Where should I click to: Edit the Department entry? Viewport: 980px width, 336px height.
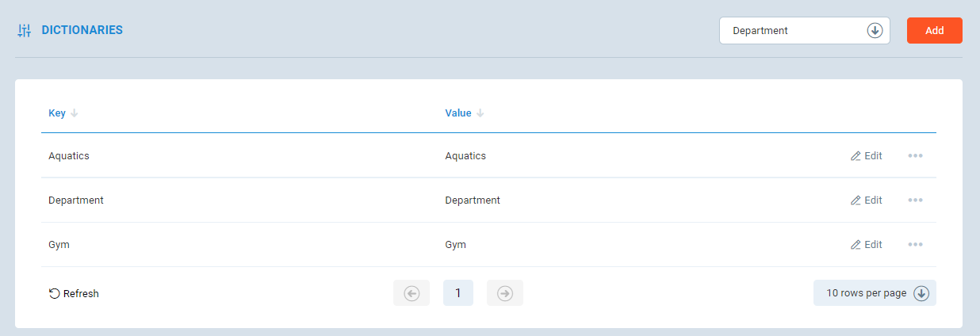866,200
